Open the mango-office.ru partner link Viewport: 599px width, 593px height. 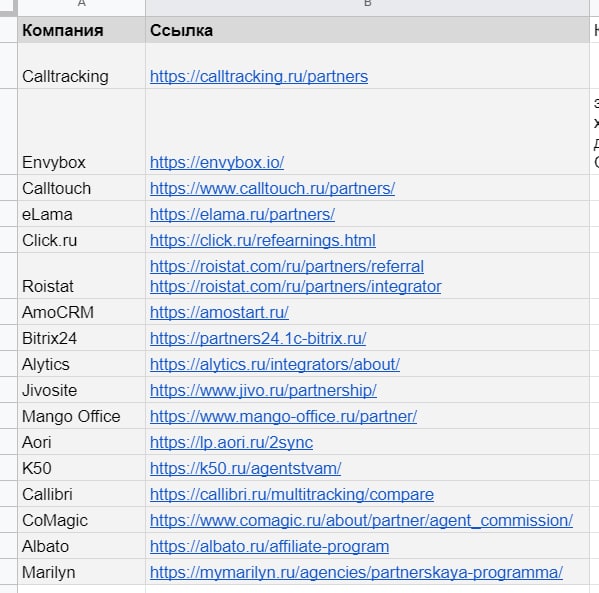283,416
